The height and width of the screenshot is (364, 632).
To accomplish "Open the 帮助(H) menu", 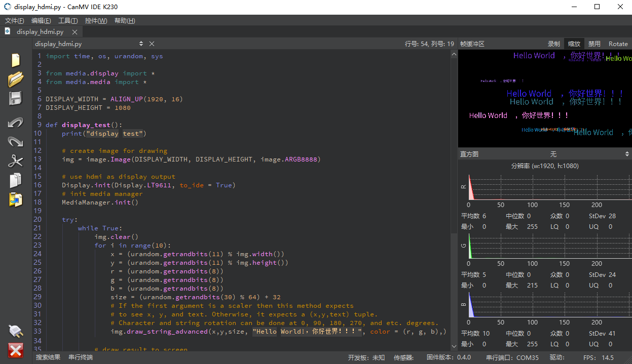I will 125,21.
